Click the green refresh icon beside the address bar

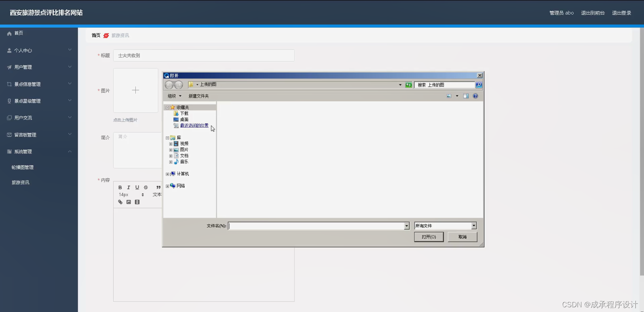click(x=408, y=85)
